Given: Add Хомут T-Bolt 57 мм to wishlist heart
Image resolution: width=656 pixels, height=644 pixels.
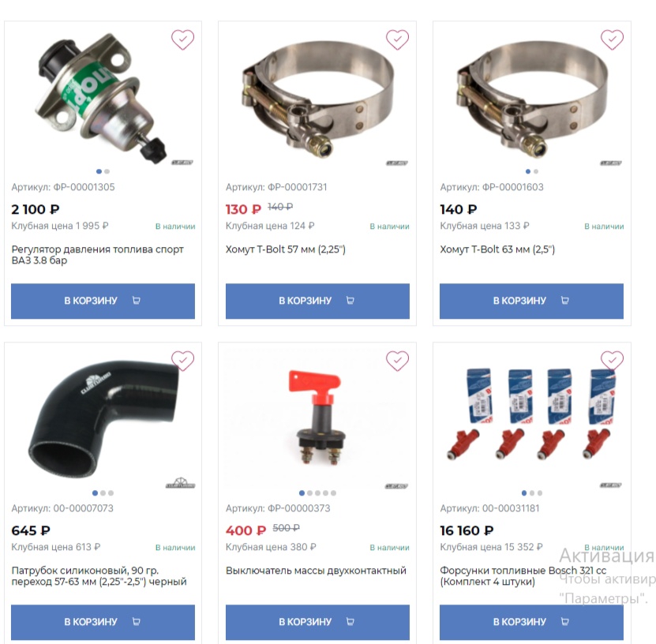Looking at the screenshot, I should (x=397, y=39).
